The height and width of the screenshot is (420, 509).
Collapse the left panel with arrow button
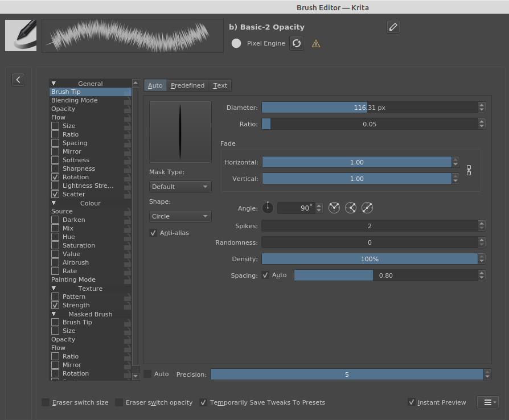pyautogui.click(x=18, y=80)
